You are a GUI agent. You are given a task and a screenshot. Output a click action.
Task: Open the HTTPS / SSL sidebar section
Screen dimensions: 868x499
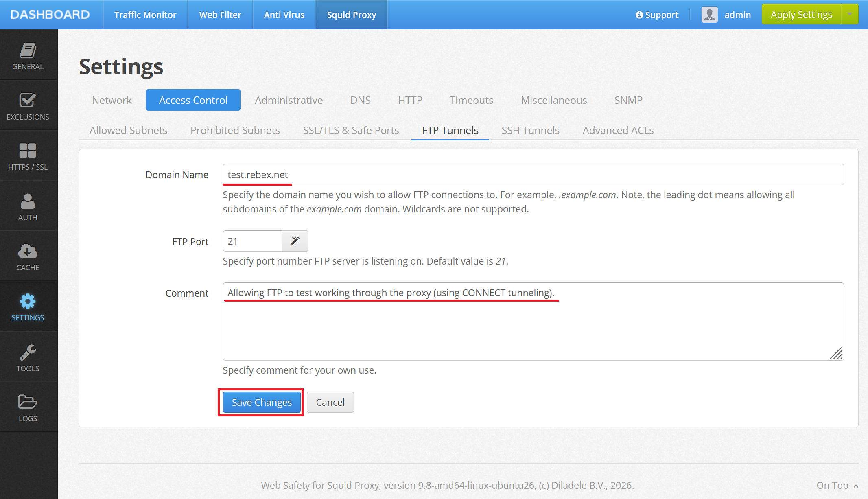click(28, 156)
